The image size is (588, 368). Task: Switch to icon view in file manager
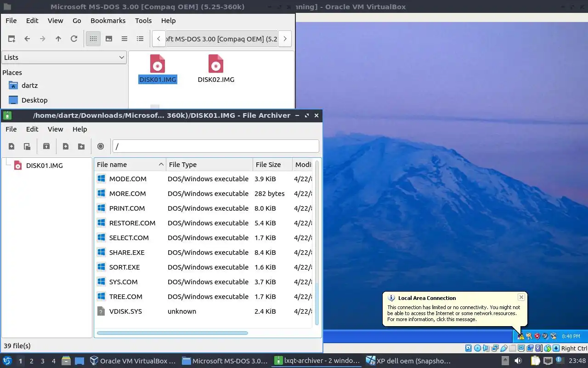[x=93, y=39]
